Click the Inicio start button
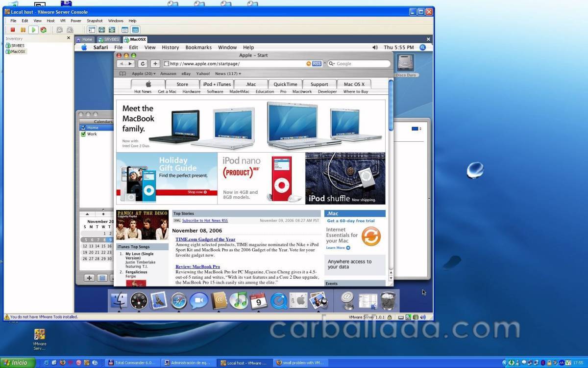588x368 pixels. (18, 363)
